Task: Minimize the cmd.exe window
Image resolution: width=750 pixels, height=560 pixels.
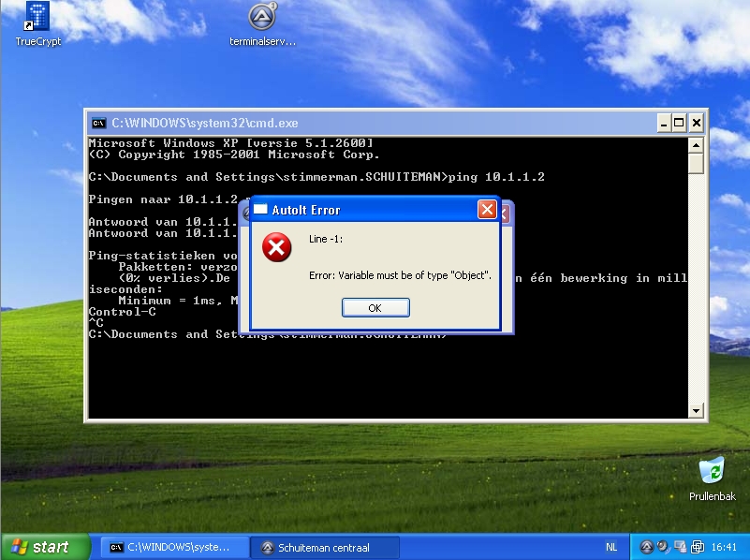Action: point(664,124)
